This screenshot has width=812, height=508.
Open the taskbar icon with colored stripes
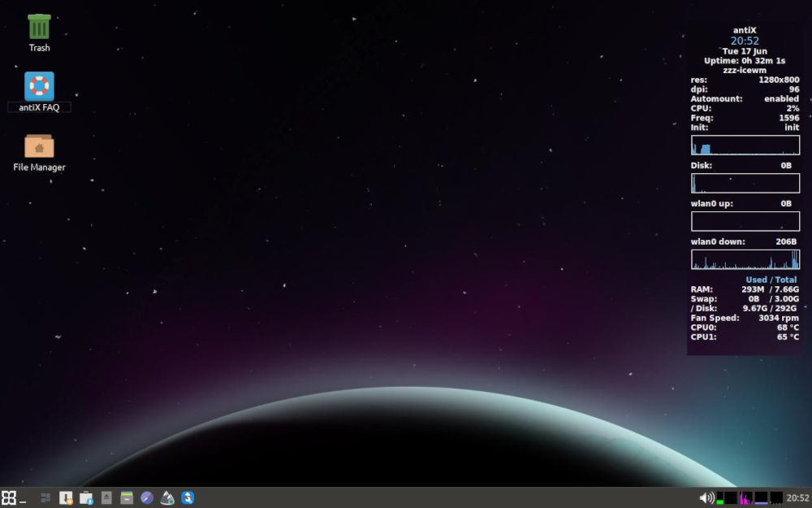click(126, 497)
